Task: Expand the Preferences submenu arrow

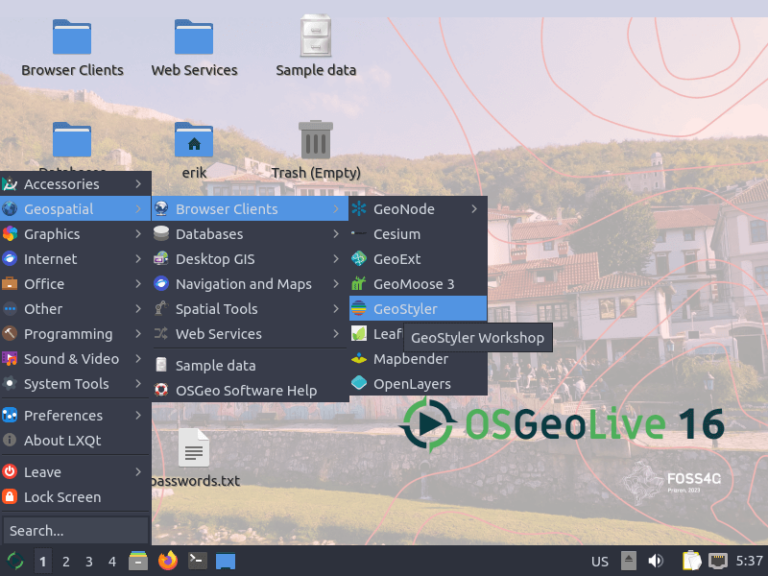Action: tap(139, 415)
